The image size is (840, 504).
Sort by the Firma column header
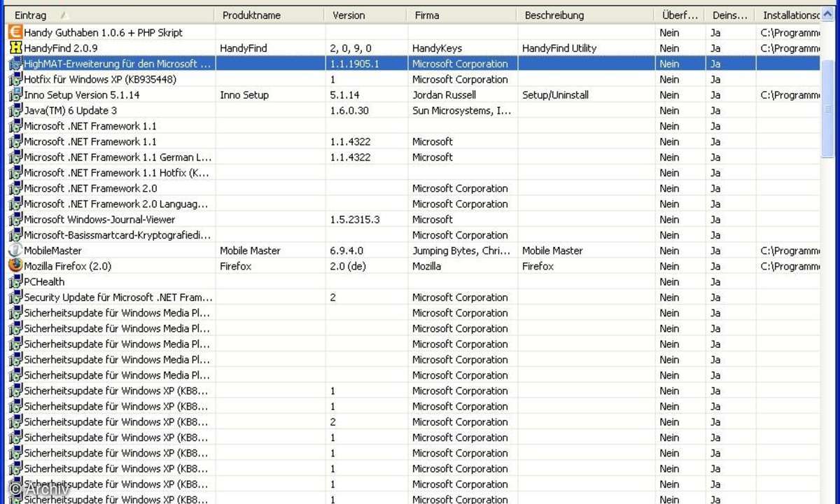tap(461, 15)
